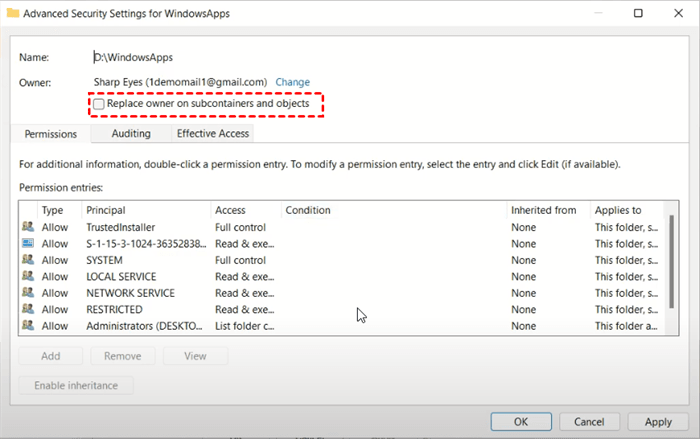Click the NETWORK SERVICE row user icon

pyautogui.click(x=28, y=293)
